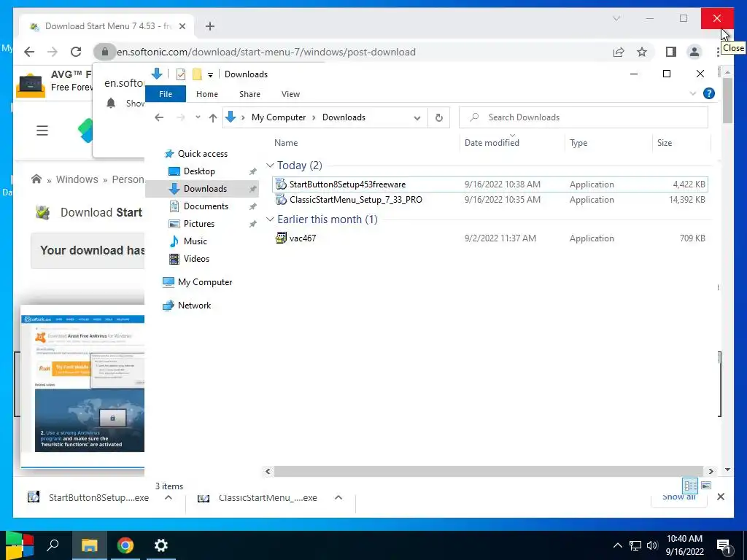Open Chrome tab search dropdown
Screen dimensions: 747x560
coord(616,18)
